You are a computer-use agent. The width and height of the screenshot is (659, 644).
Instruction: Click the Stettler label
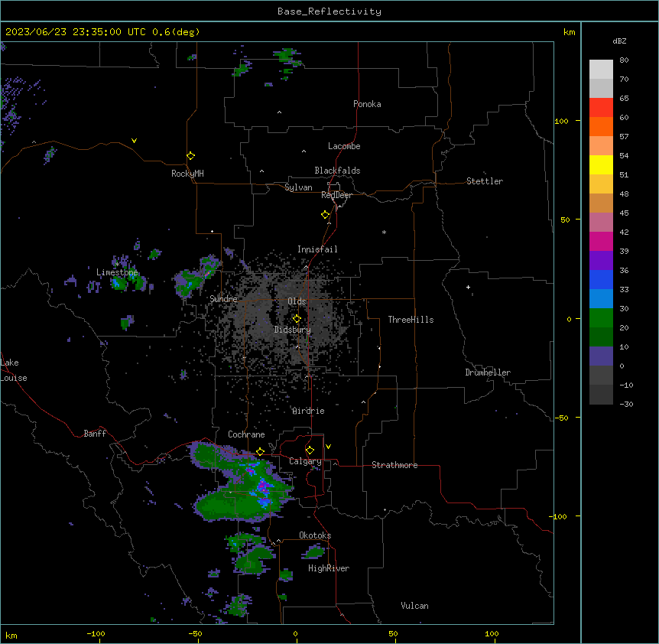click(x=485, y=181)
